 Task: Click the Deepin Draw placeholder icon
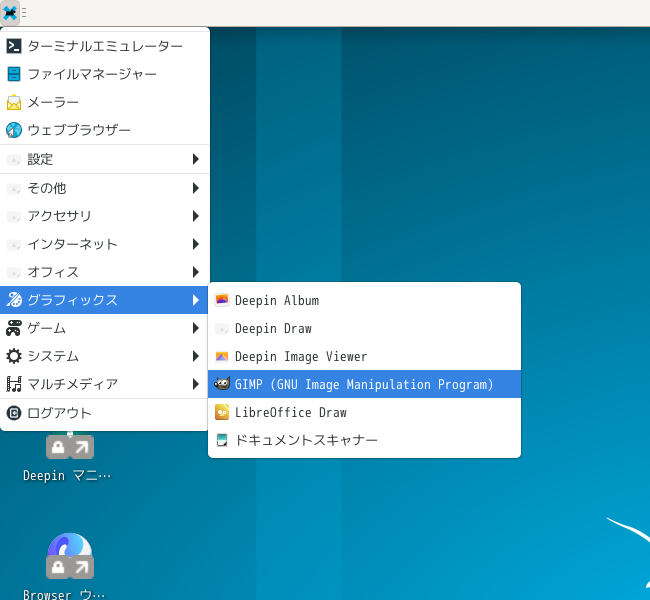[222, 329]
